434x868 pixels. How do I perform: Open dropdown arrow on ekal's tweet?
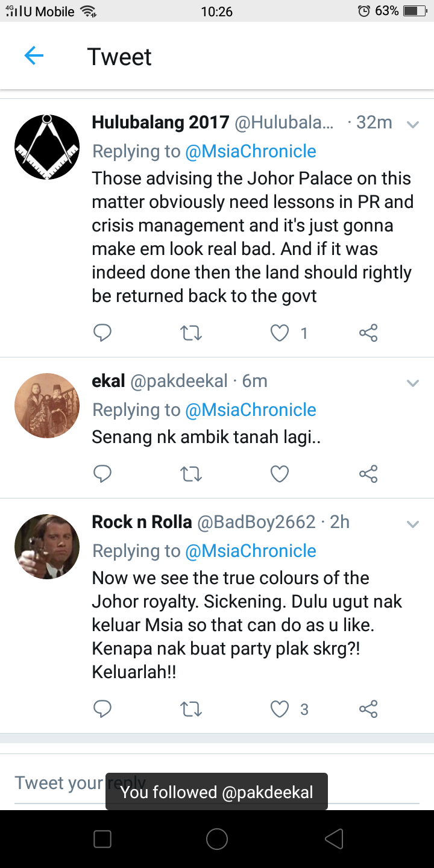click(x=413, y=383)
